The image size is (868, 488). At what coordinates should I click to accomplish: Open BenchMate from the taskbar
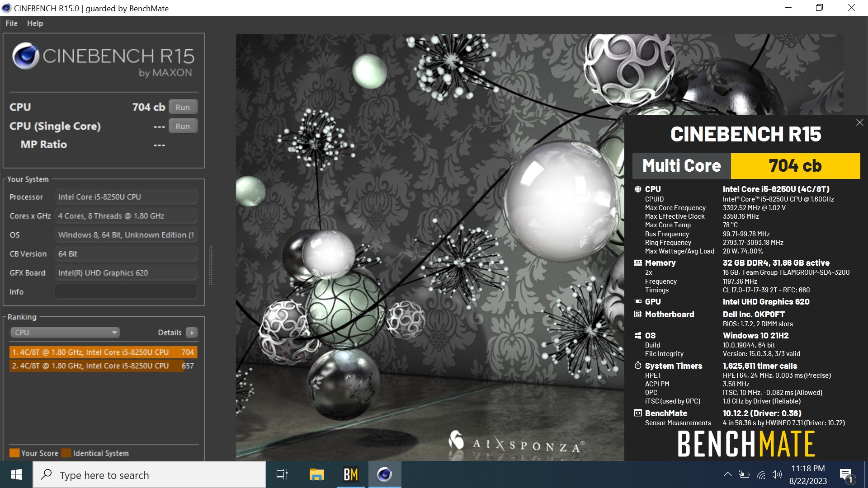(x=351, y=474)
